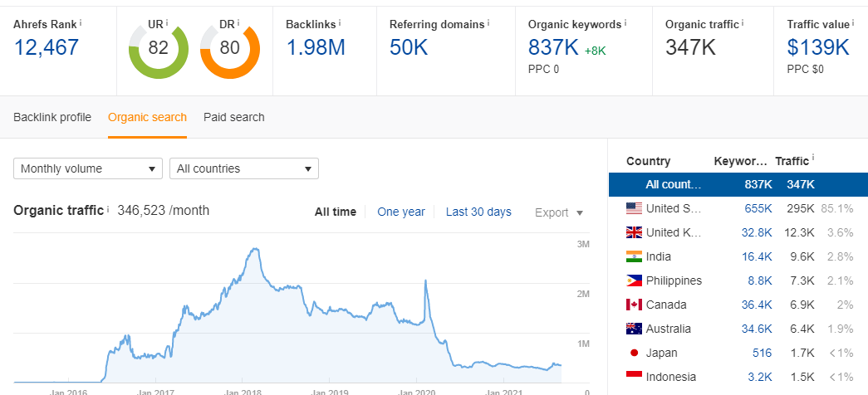Switch to the Paid search tab
The image size is (868, 395).
click(x=234, y=117)
